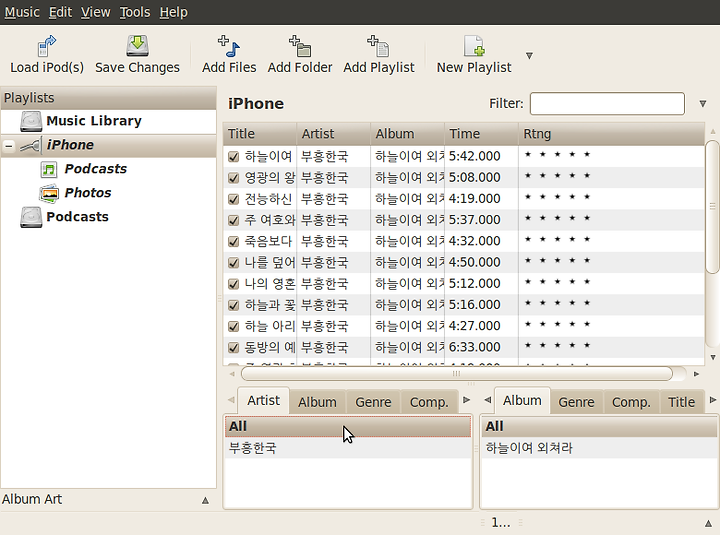Switch to left pane Comp. tab
This screenshot has height=535, width=720.
(x=429, y=402)
